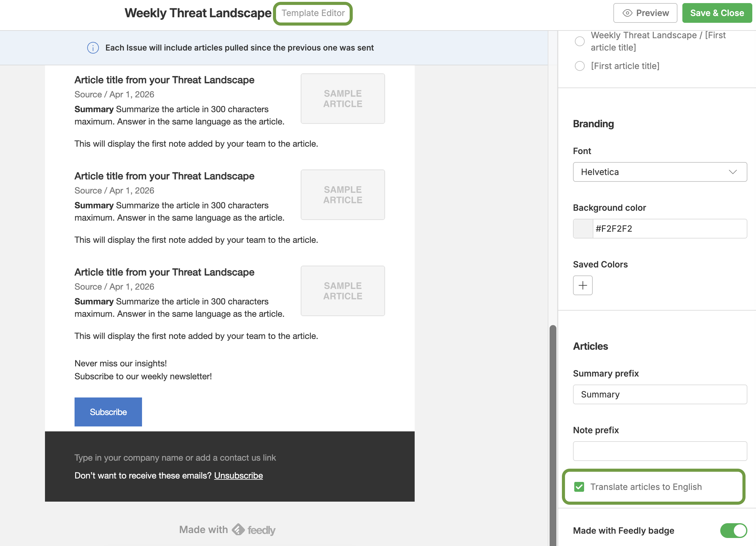Select Weekly Threat Landscape / First article title option
Screen dimensions: 756x546
coord(580,41)
